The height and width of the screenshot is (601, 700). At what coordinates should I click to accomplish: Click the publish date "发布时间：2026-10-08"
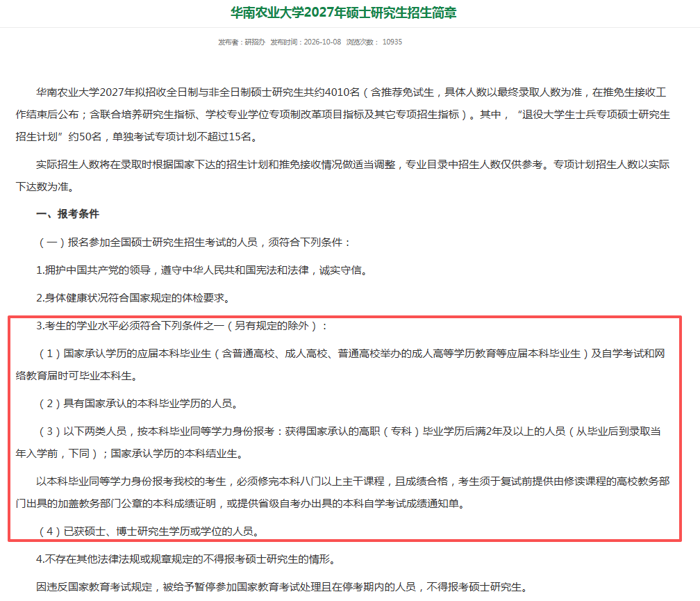click(306, 42)
